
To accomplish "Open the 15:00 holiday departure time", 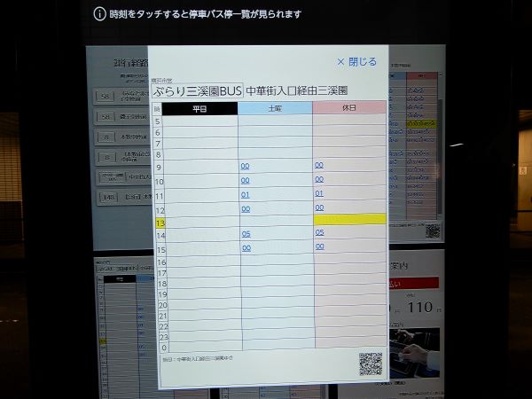I will [x=319, y=246].
